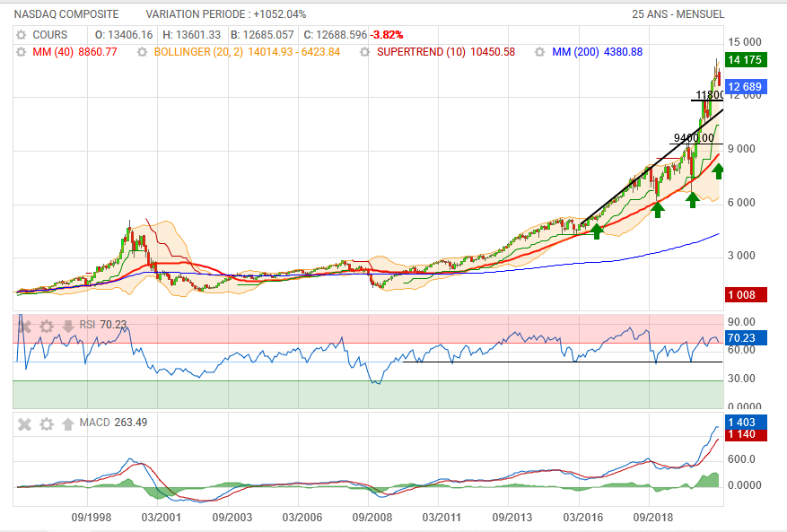Image resolution: width=787 pixels, height=532 pixels.
Task: Click the COURS label
Action: click(x=49, y=35)
